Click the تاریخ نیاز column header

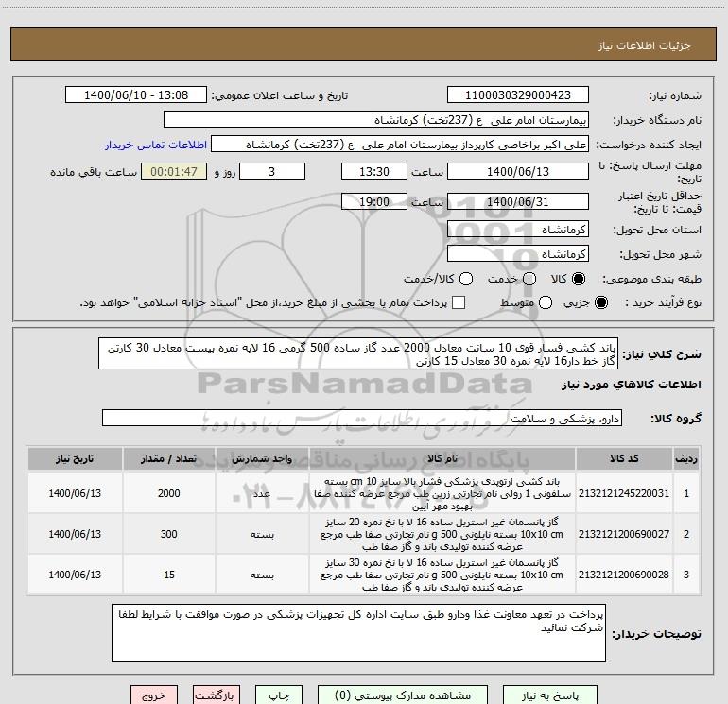point(75,458)
